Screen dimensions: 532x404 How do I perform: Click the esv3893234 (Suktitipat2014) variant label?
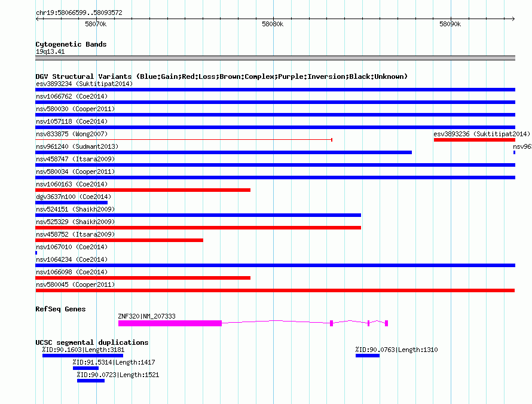tap(84, 84)
